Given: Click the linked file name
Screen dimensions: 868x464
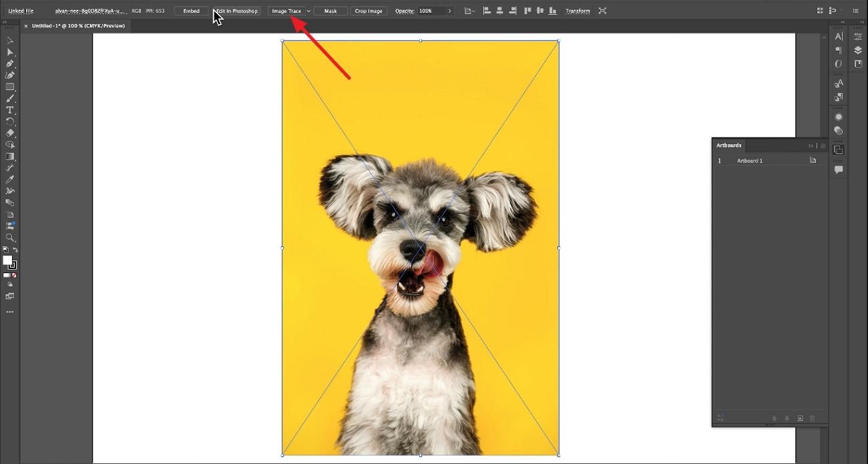Looking at the screenshot, I should 91,11.
